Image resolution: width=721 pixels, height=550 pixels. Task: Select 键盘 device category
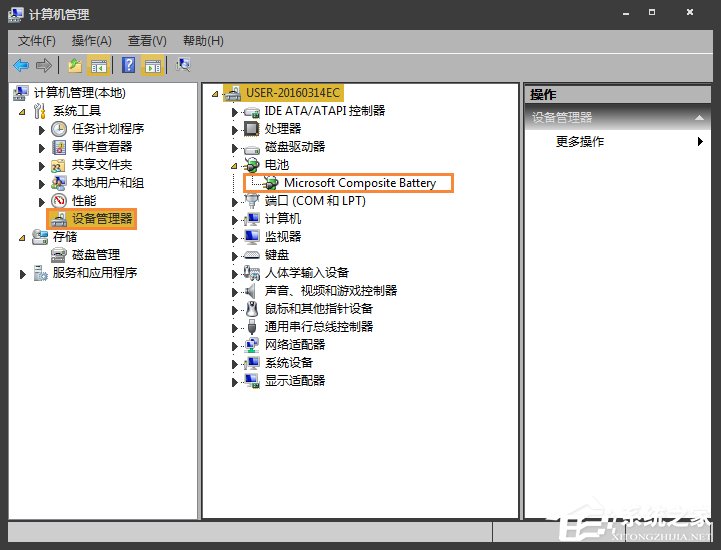coord(277,254)
